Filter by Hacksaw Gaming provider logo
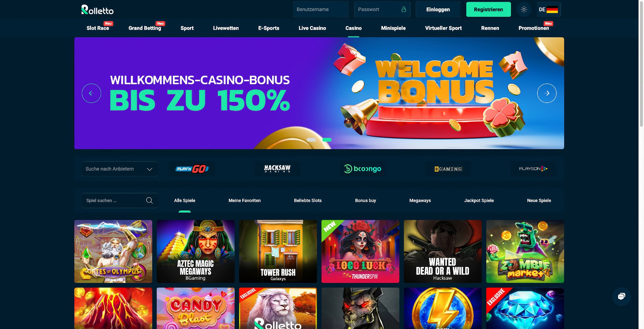 tap(277, 169)
